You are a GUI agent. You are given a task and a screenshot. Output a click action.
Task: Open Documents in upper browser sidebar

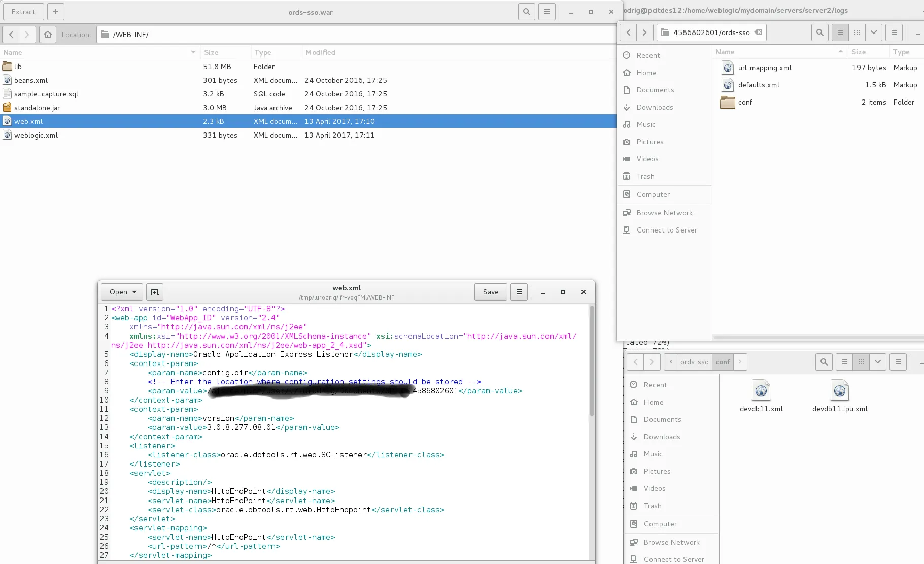[x=665, y=90]
